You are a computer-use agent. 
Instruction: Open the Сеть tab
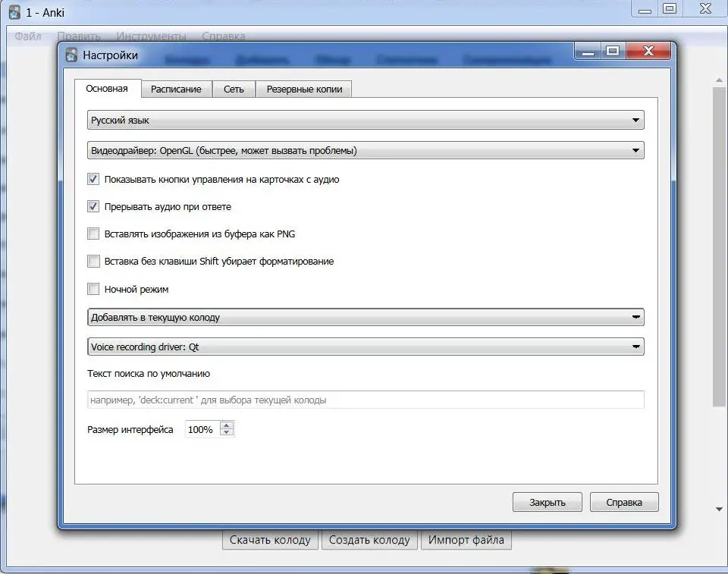(x=234, y=89)
